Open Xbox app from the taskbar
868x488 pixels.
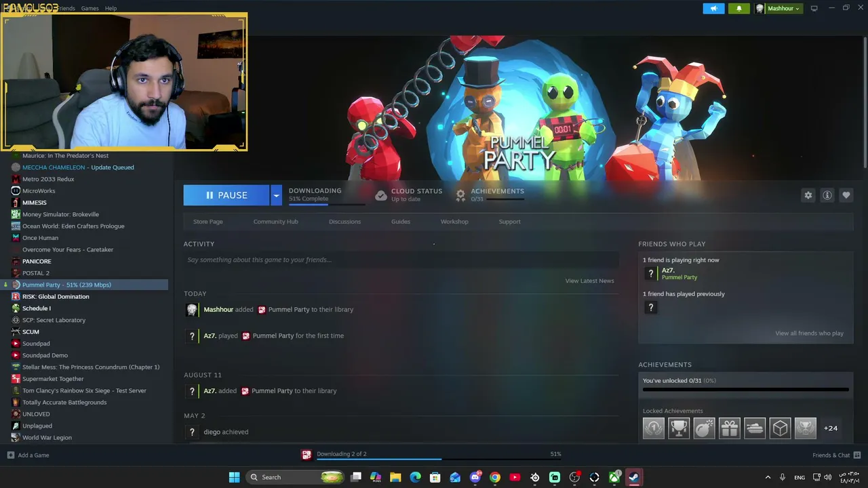614,477
